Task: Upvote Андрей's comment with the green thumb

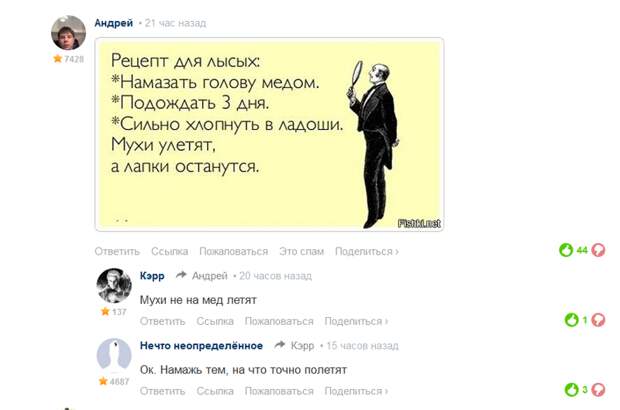Action: pyautogui.click(x=566, y=250)
